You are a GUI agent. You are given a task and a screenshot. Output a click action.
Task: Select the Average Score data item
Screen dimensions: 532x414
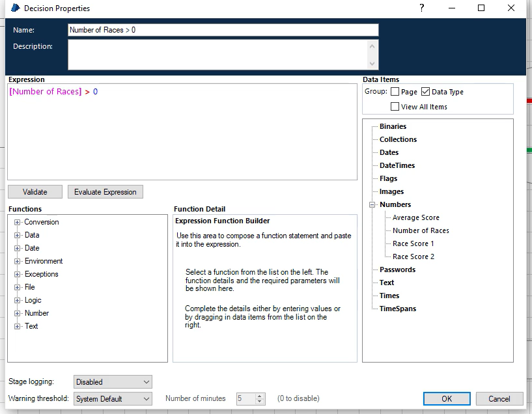[x=416, y=217]
